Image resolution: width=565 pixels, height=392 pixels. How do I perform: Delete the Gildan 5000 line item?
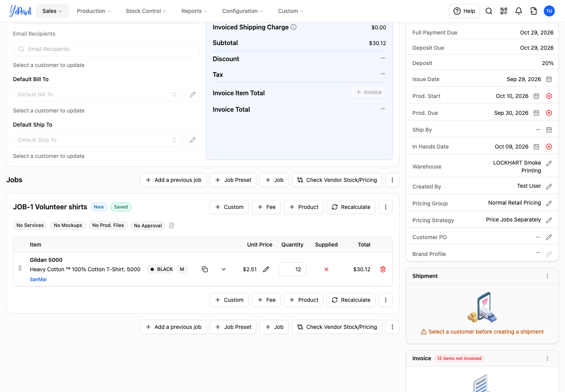point(383,269)
